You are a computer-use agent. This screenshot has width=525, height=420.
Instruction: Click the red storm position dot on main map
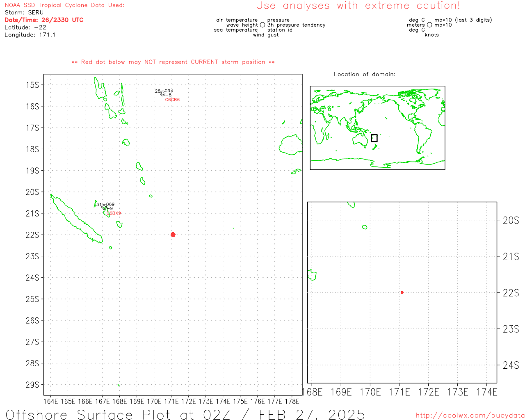173,235
